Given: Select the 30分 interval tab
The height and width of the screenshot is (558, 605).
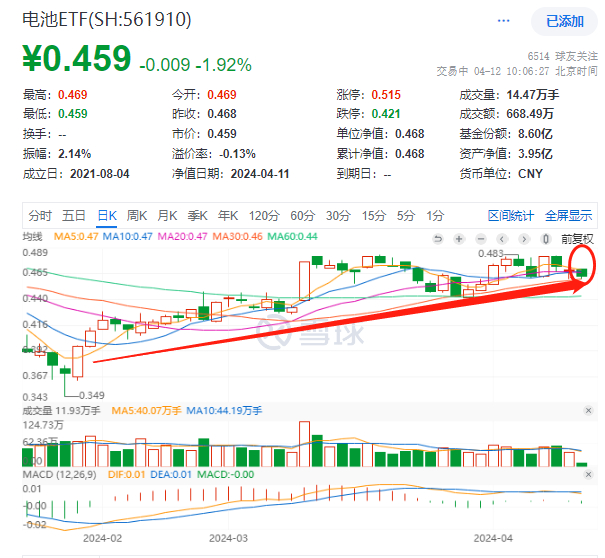Looking at the screenshot, I should click(x=338, y=215).
